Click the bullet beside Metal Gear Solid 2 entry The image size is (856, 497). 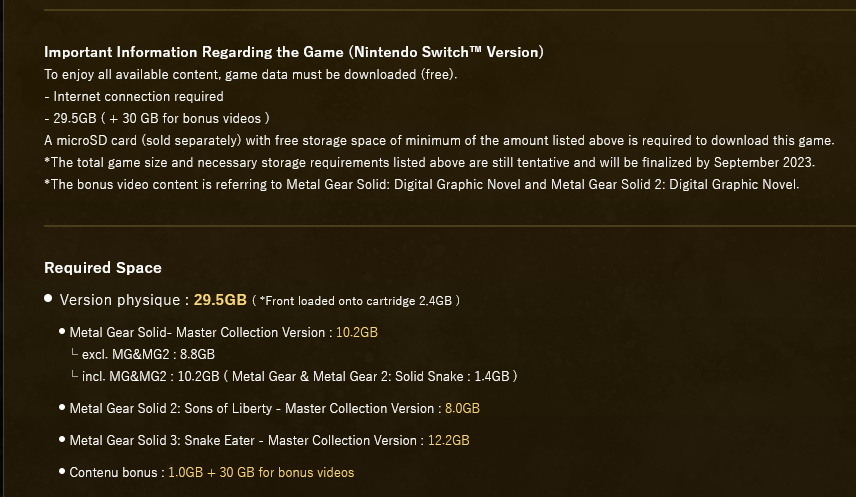62,407
